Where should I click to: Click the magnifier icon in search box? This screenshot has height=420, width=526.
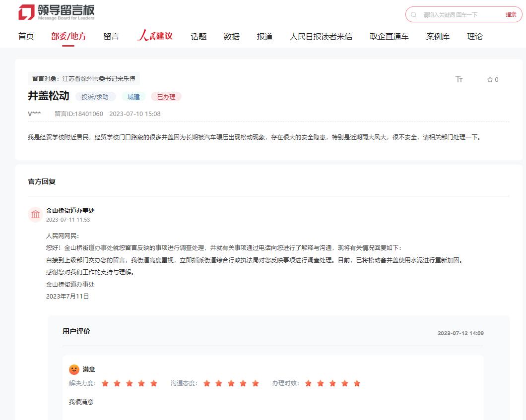coord(414,15)
